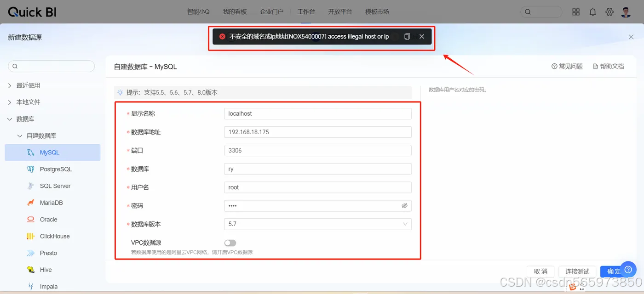Viewport: 644px width, 294px height.
Task: Click the search magnifier in header search box
Action: pyautogui.click(x=528, y=12)
